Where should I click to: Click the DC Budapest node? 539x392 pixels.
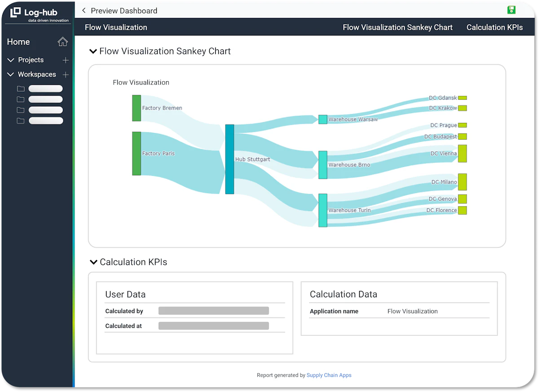pos(462,137)
